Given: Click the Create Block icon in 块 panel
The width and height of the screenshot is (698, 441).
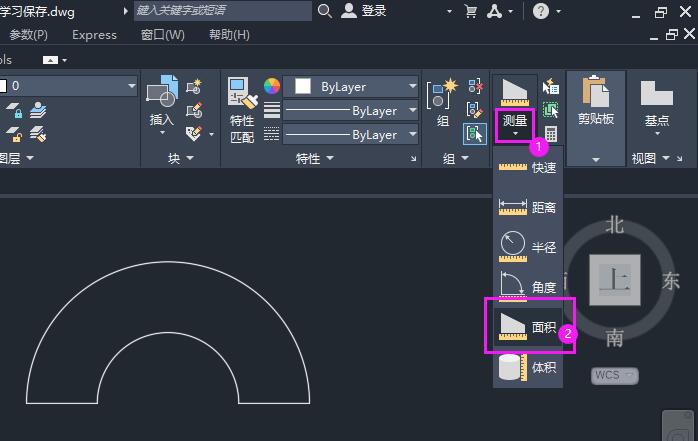Looking at the screenshot, I should pyautogui.click(x=194, y=86).
